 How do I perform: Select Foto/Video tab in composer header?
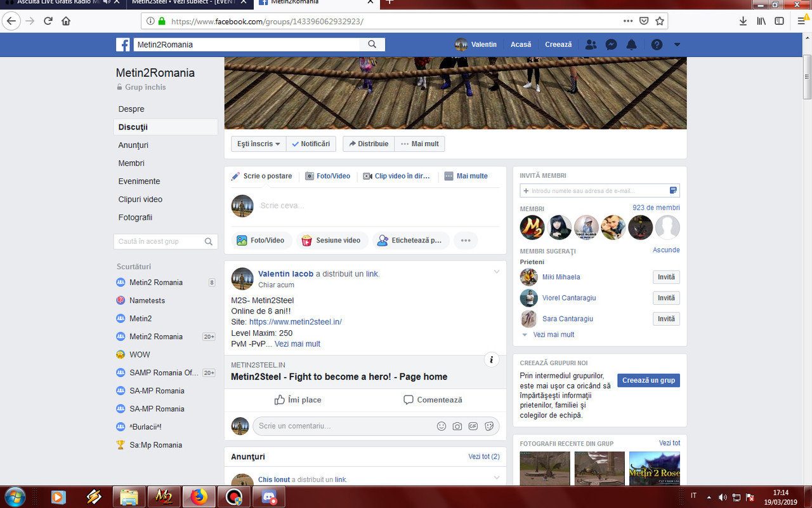(327, 176)
